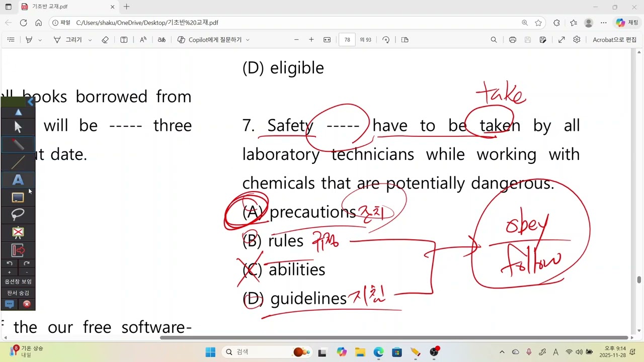The width and height of the screenshot is (644, 362).
Task: Open browser extensions icon
Action: (556, 23)
